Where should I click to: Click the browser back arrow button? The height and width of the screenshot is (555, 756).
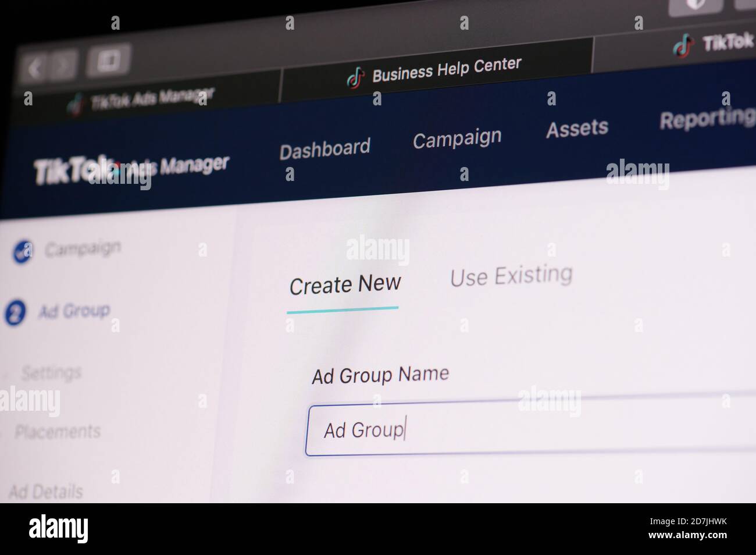click(35, 69)
